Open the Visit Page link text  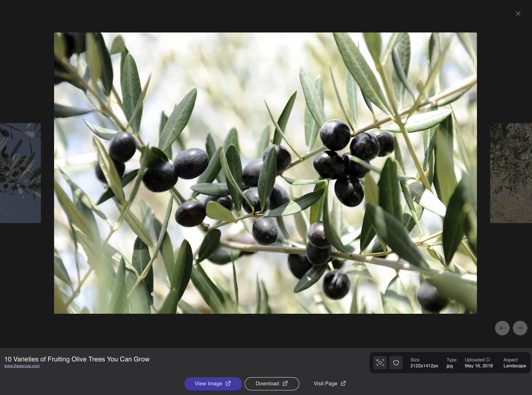click(325, 383)
